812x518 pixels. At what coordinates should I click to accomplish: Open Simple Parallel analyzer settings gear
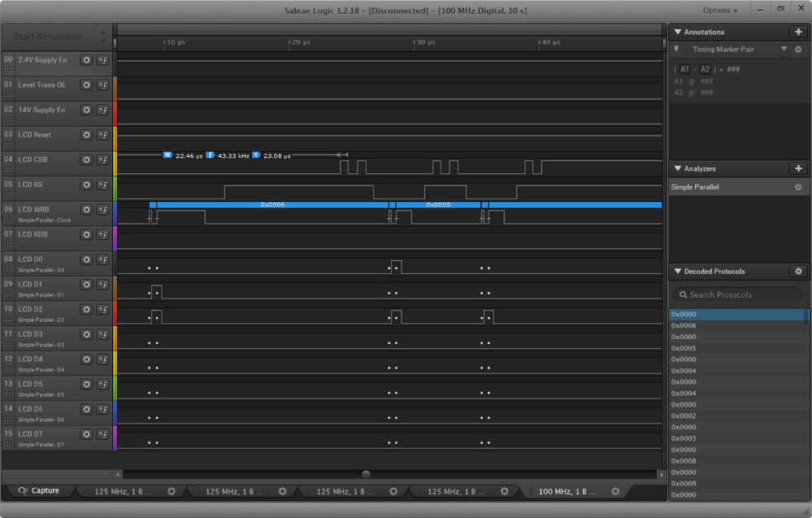point(798,187)
